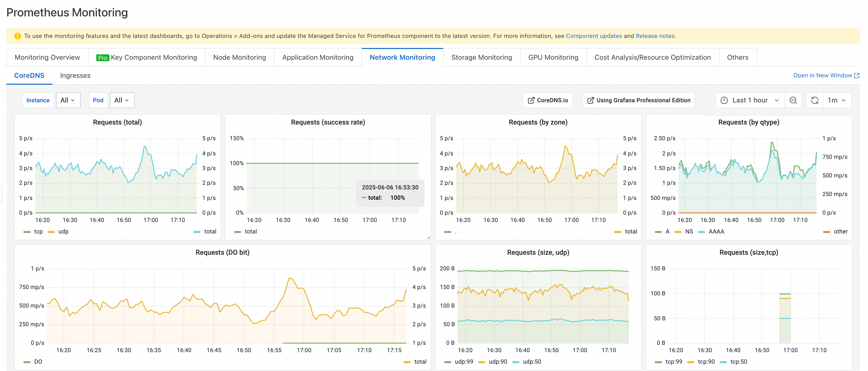Click the Requests (DO bit) panel title

coord(222,253)
